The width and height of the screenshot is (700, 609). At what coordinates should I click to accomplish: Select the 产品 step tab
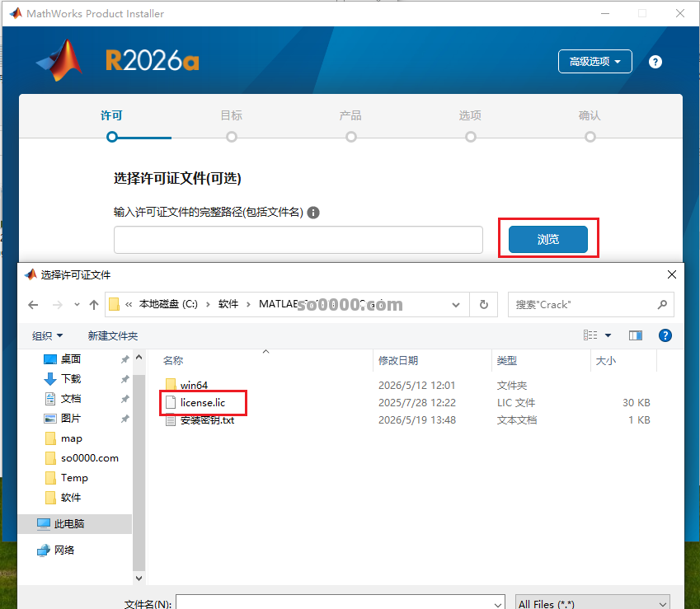(x=350, y=115)
